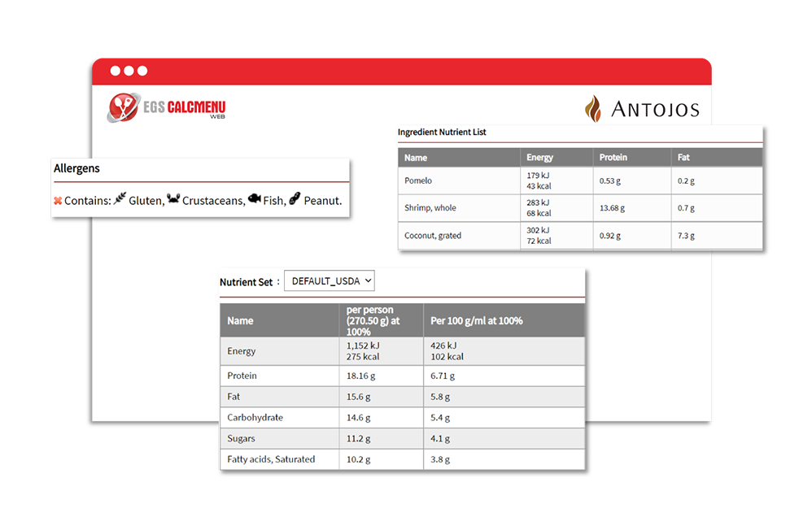The image size is (812, 530).
Task: Click Coconut fat value 7.3 g
Action: tap(686, 236)
